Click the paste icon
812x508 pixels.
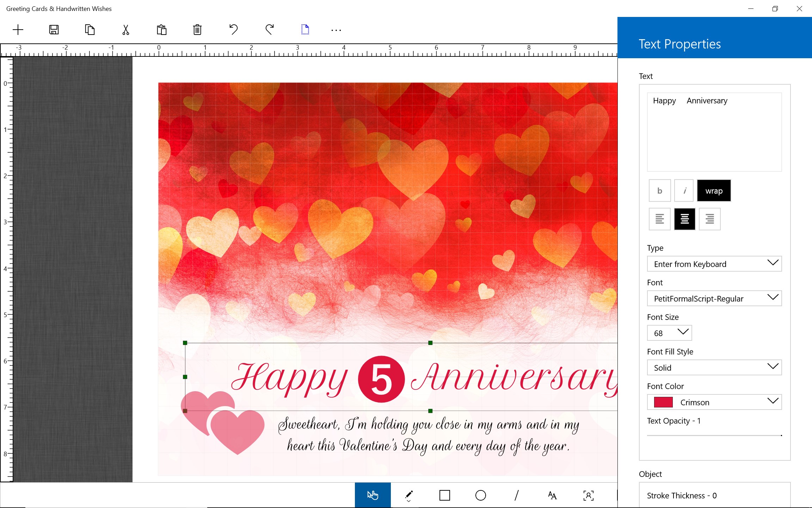161,30
